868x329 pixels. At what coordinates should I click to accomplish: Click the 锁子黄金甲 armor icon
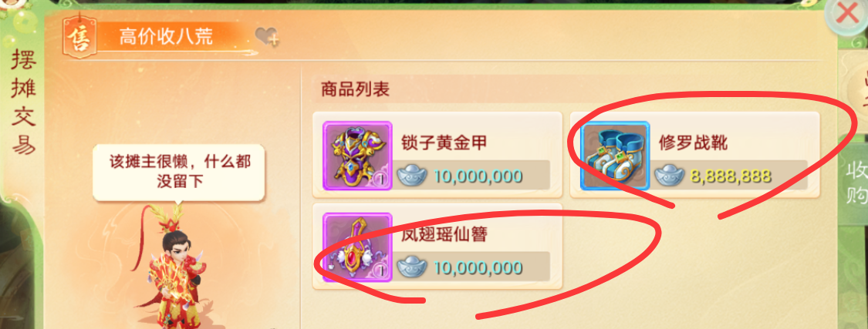[357, 156]
